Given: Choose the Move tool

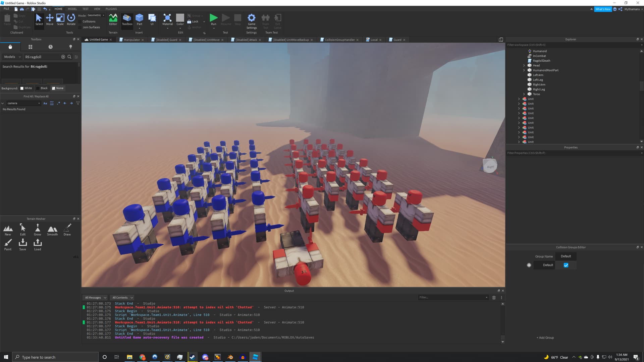Looking at the screenshot, I should [x=50, y=20].
